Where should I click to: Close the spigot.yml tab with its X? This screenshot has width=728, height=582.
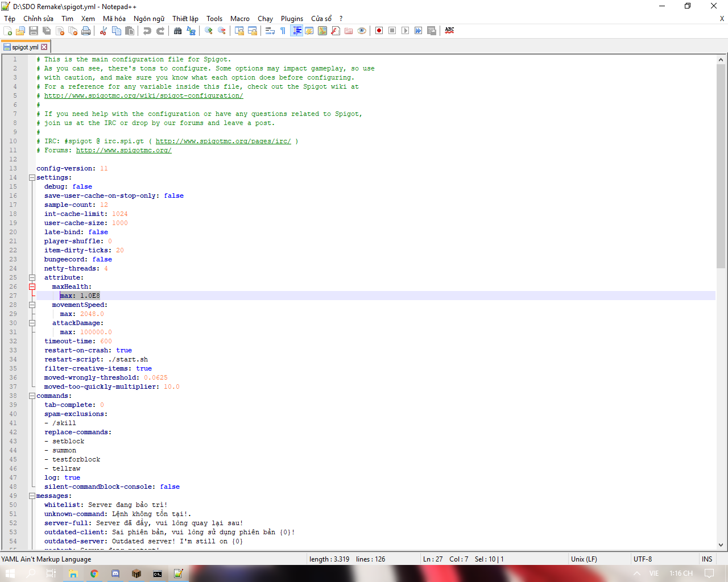coord(44,47)
